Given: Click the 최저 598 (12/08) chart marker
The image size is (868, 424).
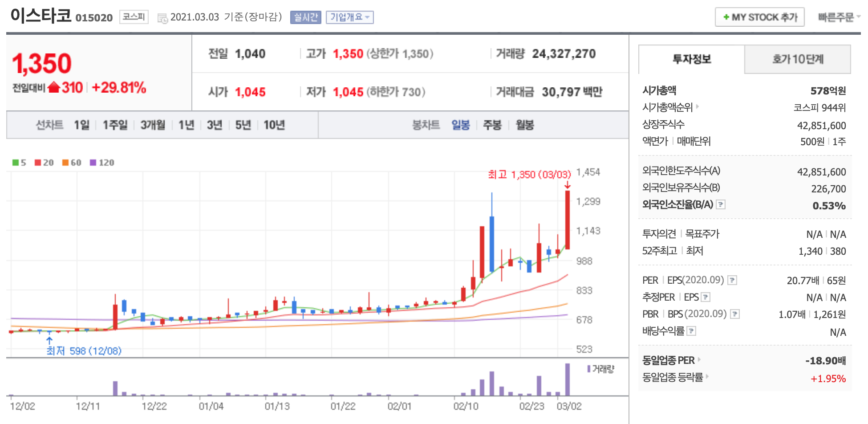Looking at the screenshot, I should click(84, 351).
